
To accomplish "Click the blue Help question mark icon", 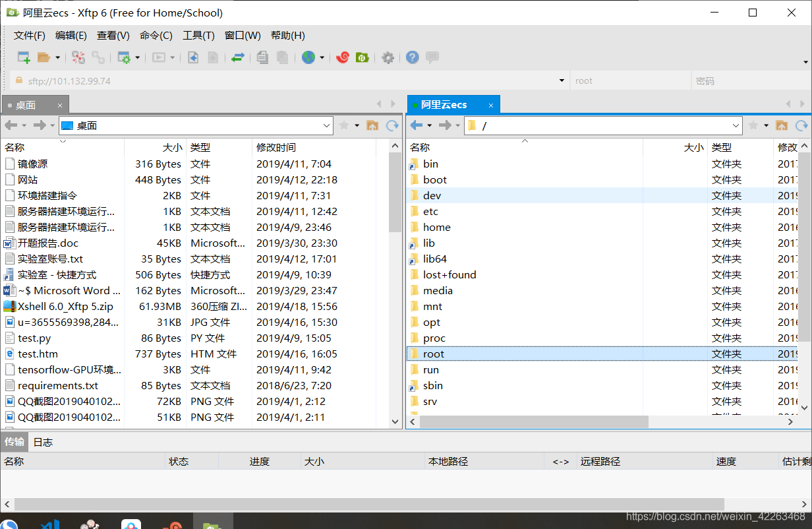I will 413,57.
